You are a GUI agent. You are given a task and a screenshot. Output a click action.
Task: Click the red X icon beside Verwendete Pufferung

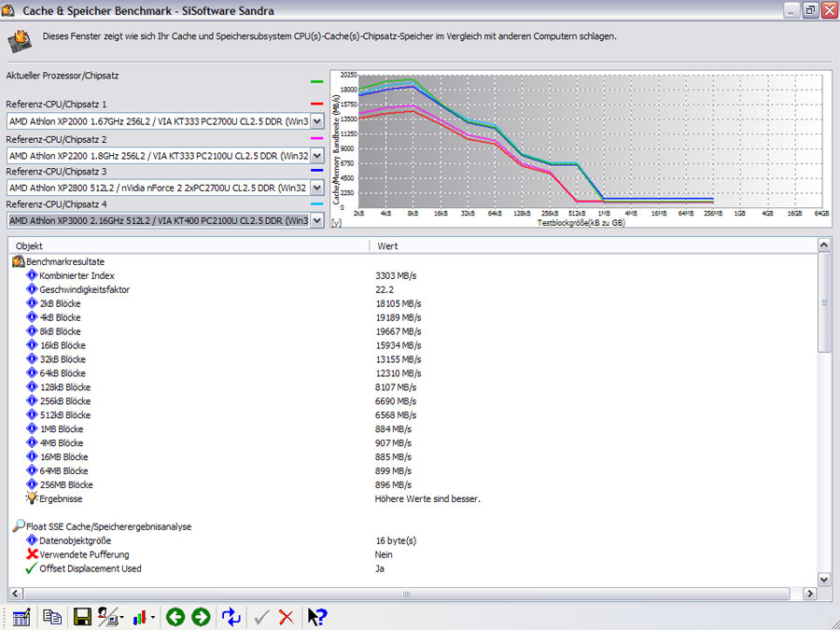[x=32, y=553]
